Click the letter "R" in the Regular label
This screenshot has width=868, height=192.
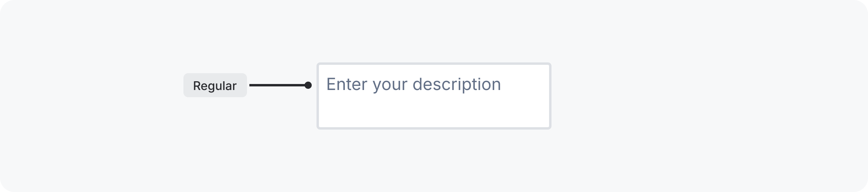[x=197, y=86]
